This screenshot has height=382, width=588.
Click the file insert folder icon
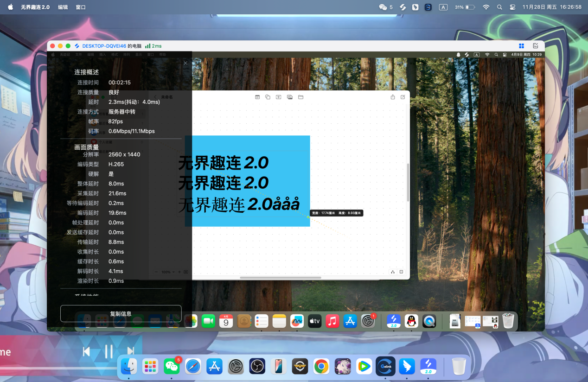click(x=300, y=97)
